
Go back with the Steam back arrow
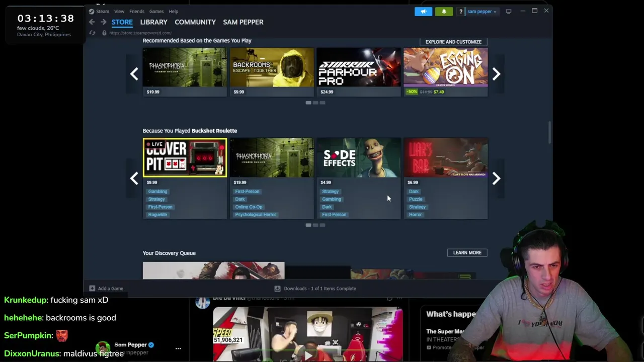tap(92, 22)
